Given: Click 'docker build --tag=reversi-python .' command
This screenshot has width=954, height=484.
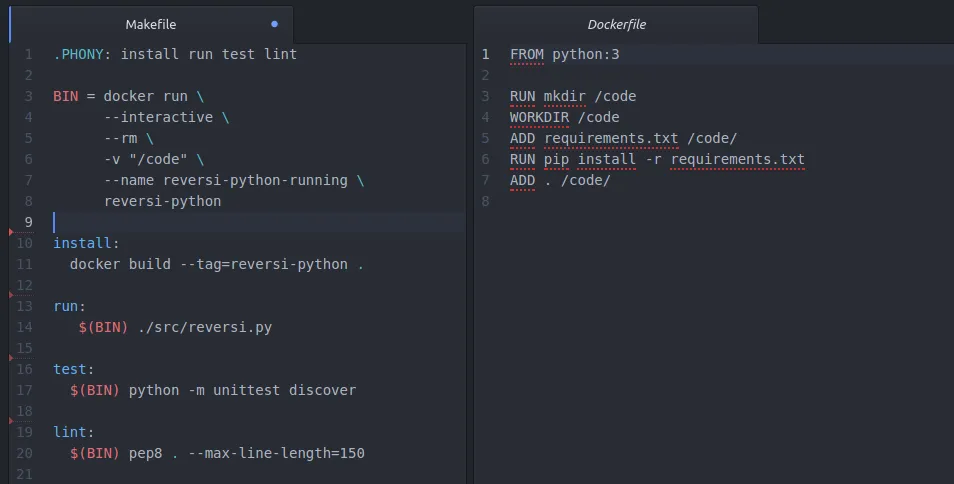Looking at the screenshot, I should (217, 264).
